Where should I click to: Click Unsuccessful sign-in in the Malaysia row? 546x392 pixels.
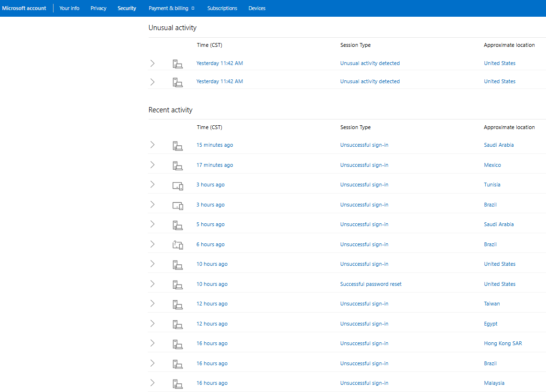(x=364, y=383)
